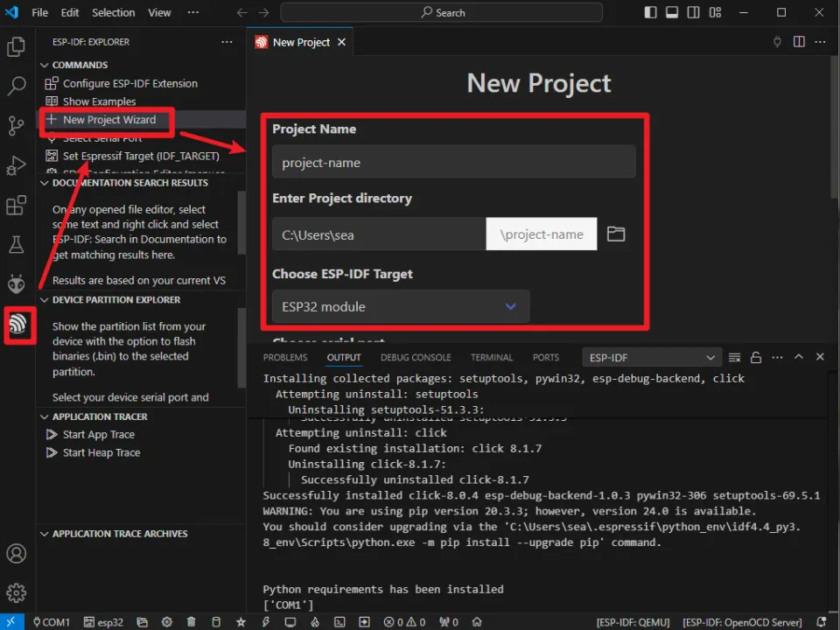The width and height of the screenshot is (840, 630).
Task: Click the plug icon in editor title bar
Action: pyautogui.click(x=777, y=42)
